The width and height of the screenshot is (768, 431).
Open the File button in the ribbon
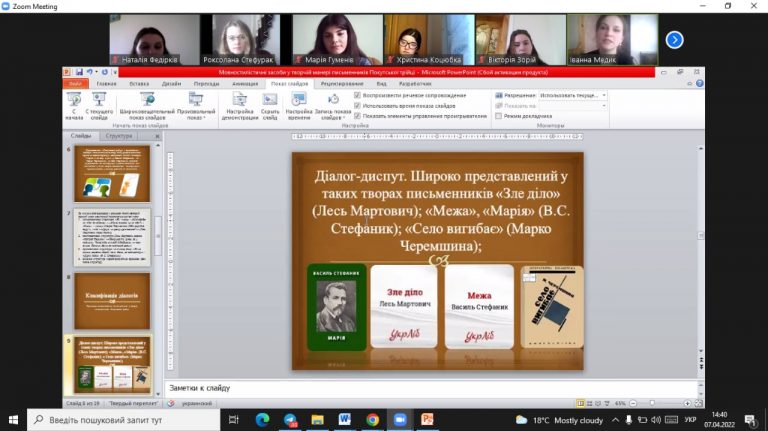tap(75, 84)
